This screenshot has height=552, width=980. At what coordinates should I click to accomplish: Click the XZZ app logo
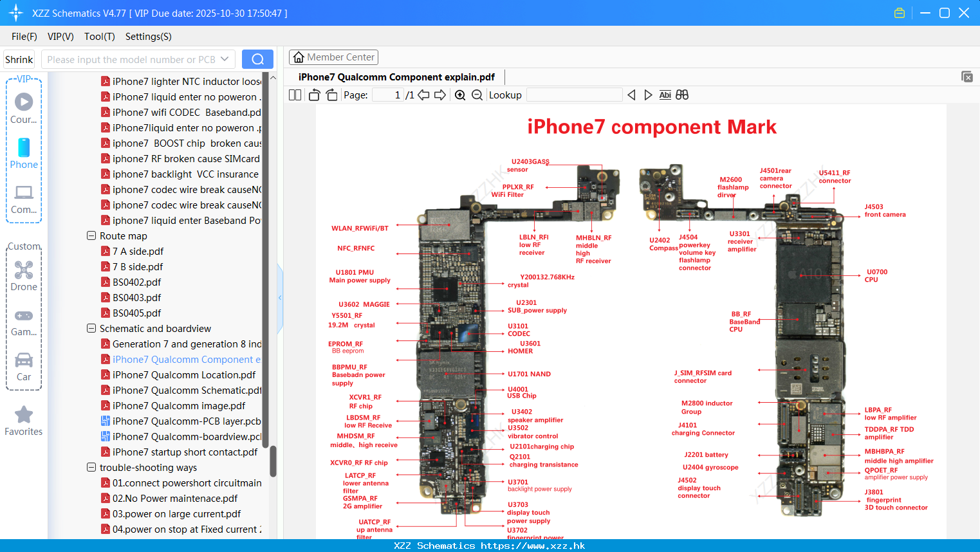click(x=16, y=13)
